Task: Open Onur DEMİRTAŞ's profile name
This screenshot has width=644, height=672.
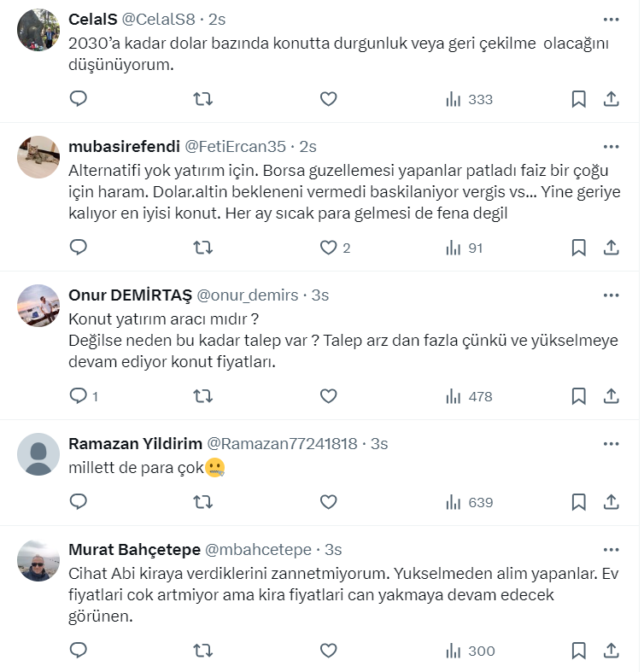Action: (x=129, y=295)
